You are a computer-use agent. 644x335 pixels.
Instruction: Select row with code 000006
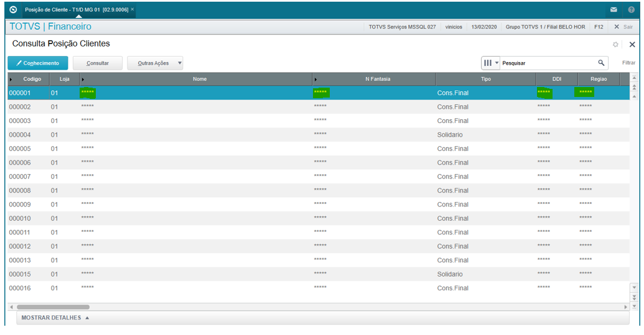point(319,162)
